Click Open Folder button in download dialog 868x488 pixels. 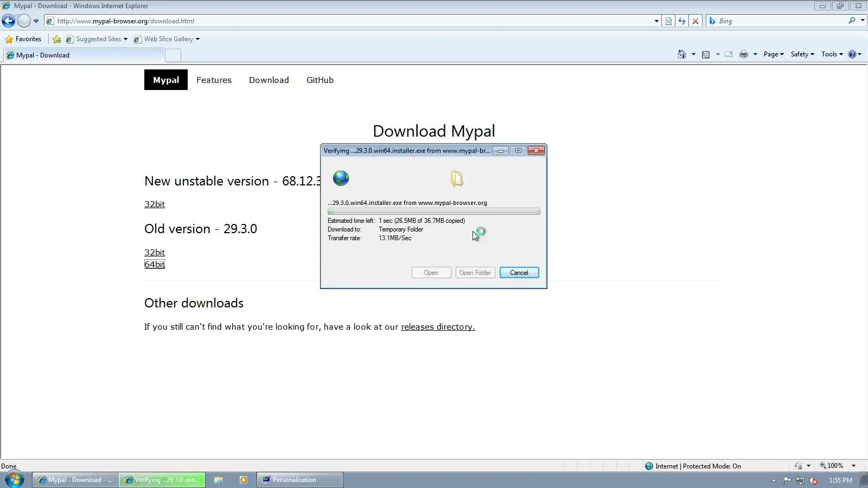coord(475,273)
